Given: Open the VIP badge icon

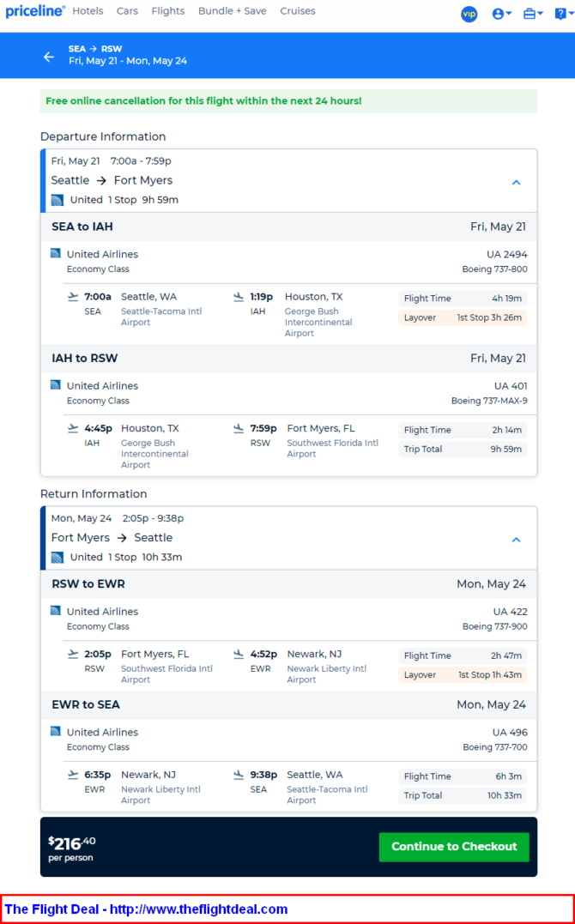Looking at the screenshot, I should pos(469,14).
